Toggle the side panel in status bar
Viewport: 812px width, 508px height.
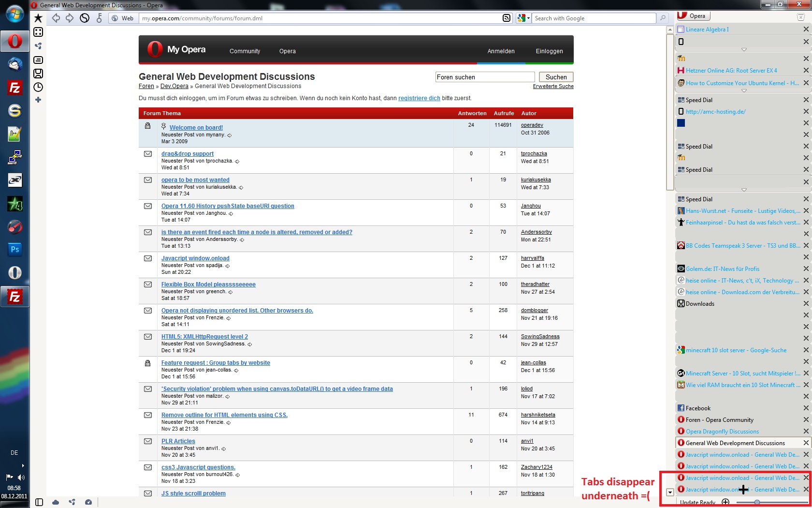(39, 502)
